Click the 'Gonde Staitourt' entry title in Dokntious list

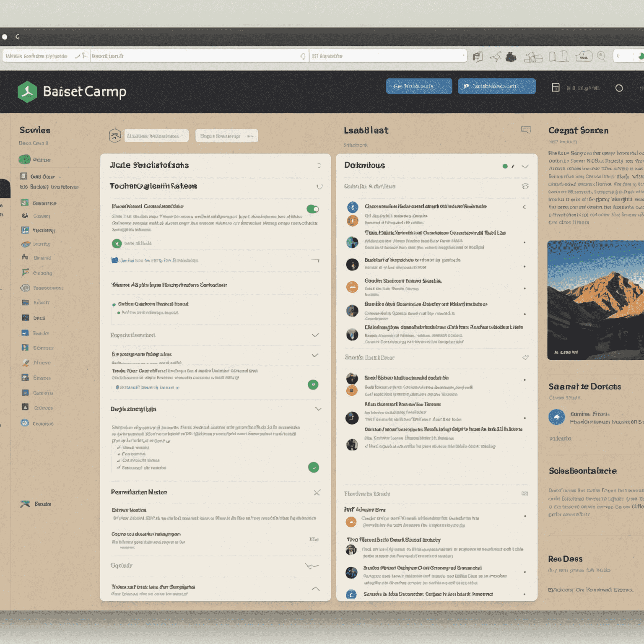(402, 281)
